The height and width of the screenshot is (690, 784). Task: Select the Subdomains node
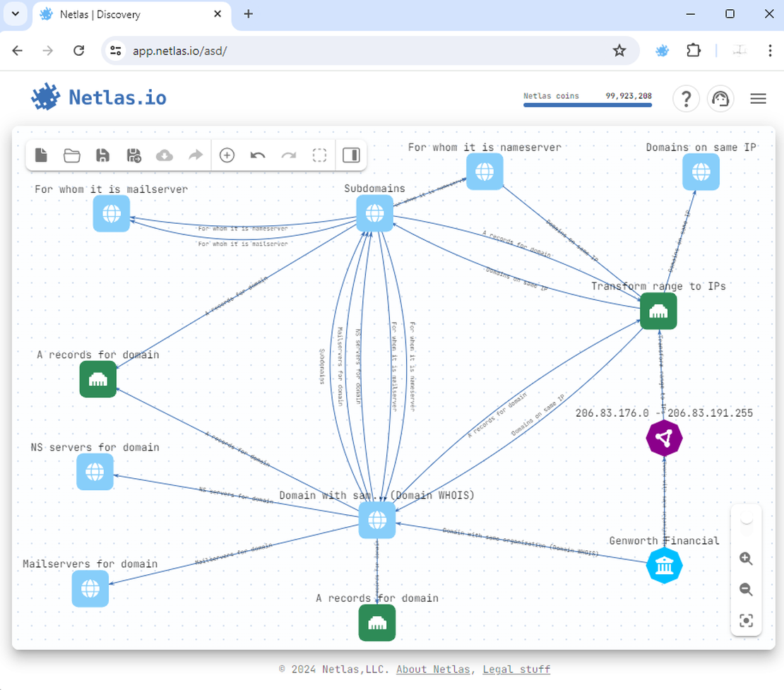coord(374,213)
